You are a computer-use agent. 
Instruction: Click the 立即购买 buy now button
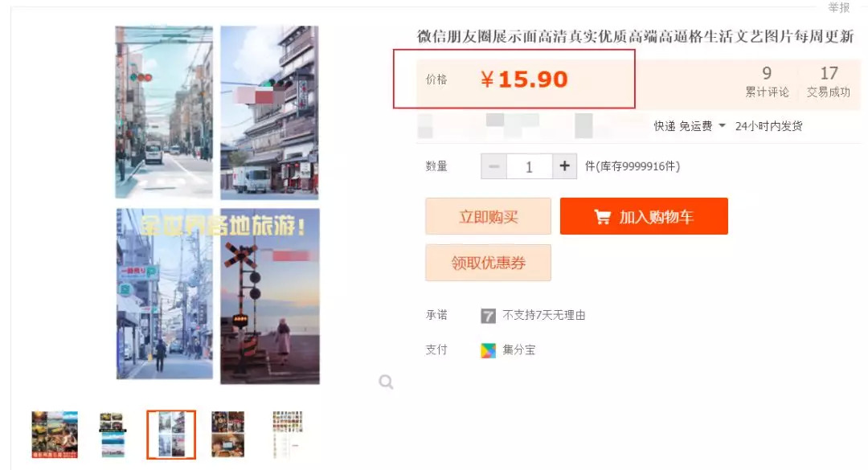coord(489,216)
